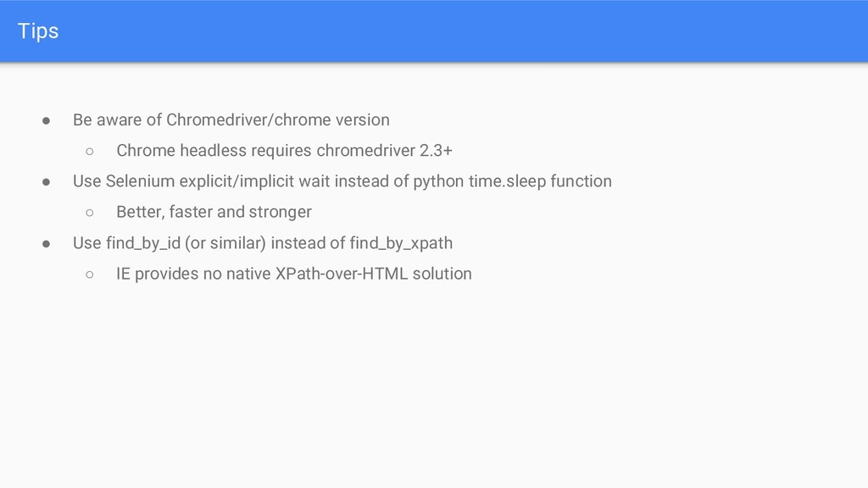Click the Tips slide title
This screenshot has width=868, height=488.
(37, 31)
